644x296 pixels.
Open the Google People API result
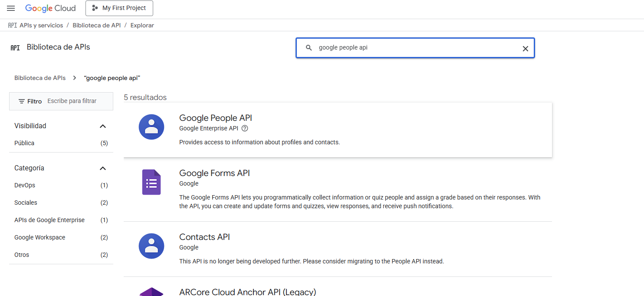[x=215, y=118]
